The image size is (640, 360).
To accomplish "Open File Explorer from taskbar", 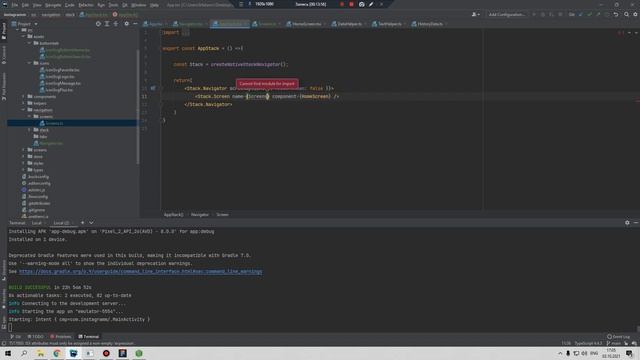I will point(40,353).
